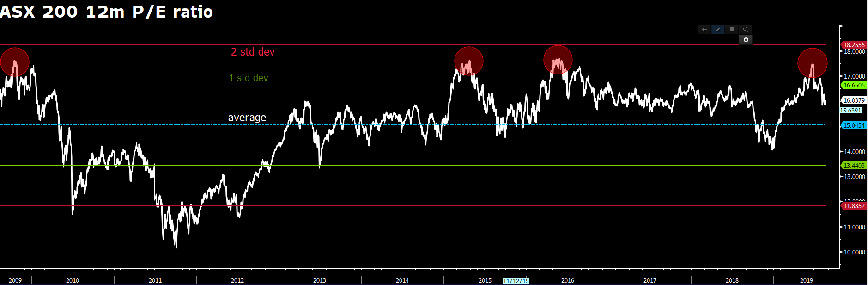Click the red 18.2556 upper band tag
This screenshot has height=285, width=868.
tap(853, 45)
